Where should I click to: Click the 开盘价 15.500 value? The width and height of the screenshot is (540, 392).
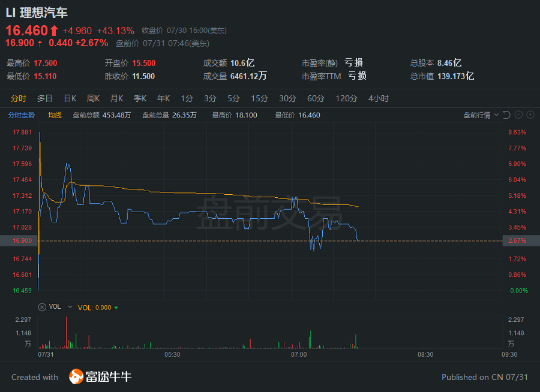pyautogui.click(x=144, y=64)
